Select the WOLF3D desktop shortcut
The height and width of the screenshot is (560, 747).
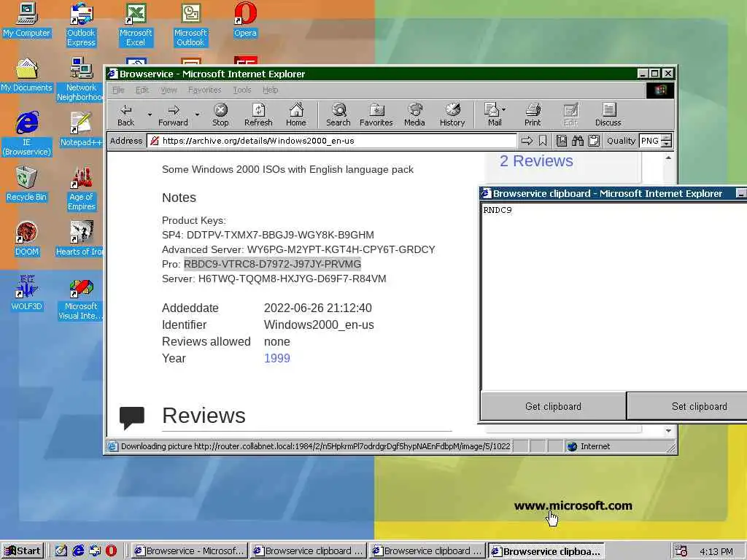click(27, 293)
